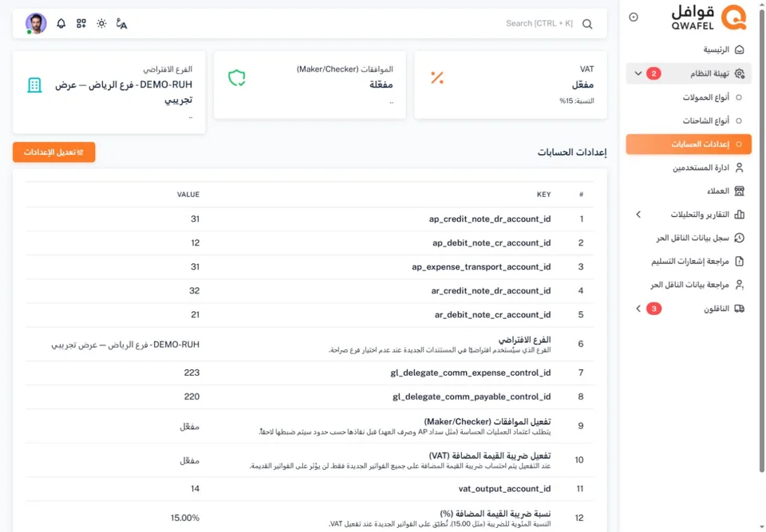Click value 12 for ap_debit_note_cr_account_id
Screen dimensions: 766x532
(195, 242)
